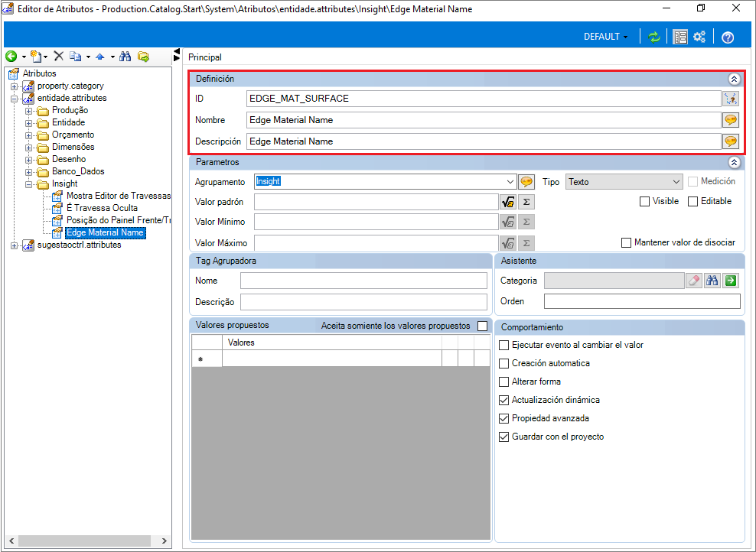Uncheck Guardar con el proyecto
The height and width of the screenshot is (552, 756).
(x=503, y=437)
